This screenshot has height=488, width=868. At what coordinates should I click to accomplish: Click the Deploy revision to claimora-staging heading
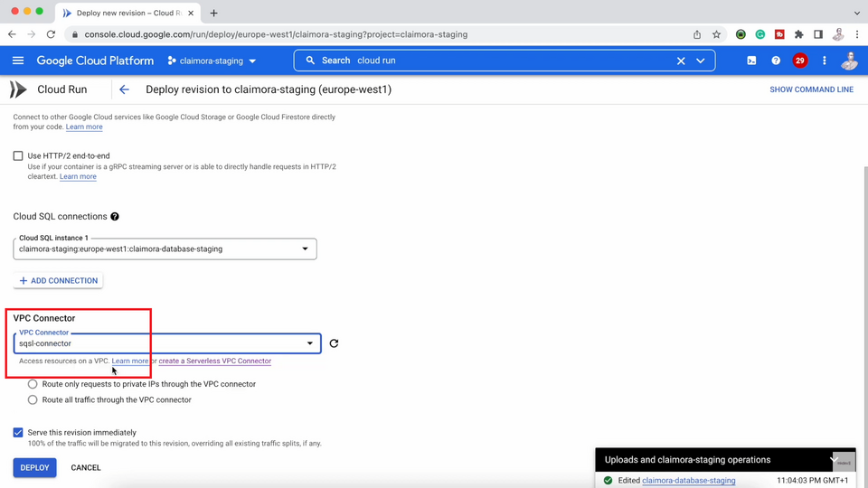pos(269,89)
